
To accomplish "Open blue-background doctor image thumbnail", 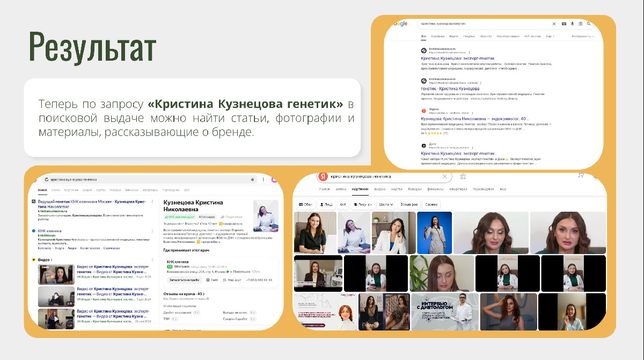I will point(435,232).
